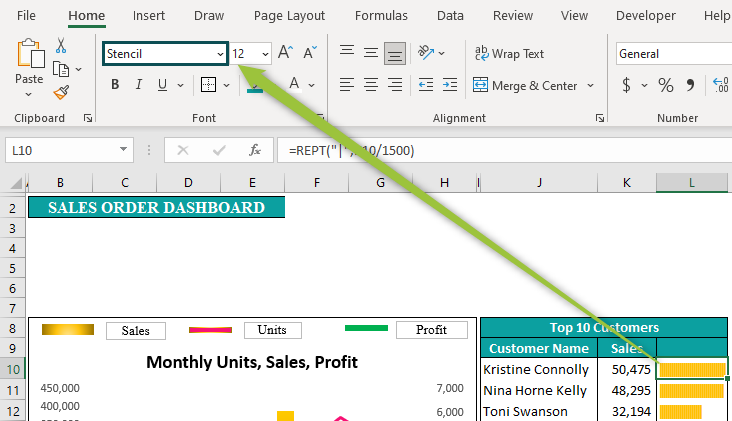Screen dimensions: 732x421
Task: Center text horizontally in the cell
Action: click(x=371, y=85)
